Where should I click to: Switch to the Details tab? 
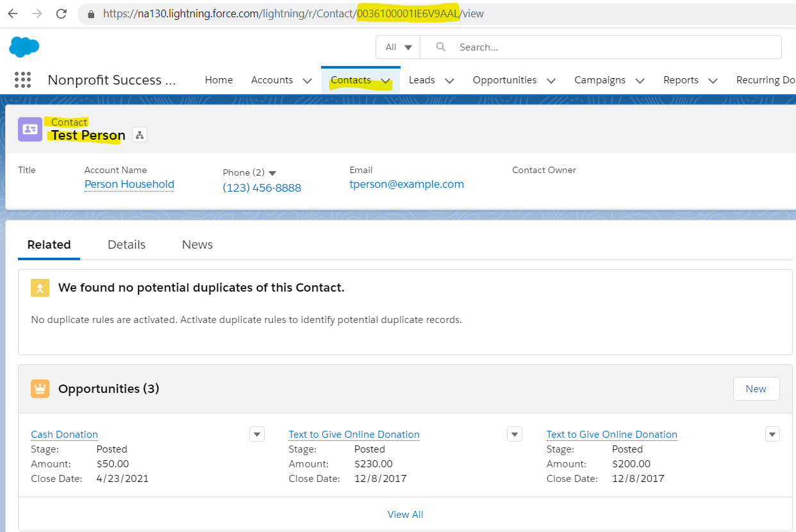tap(126, 245)
